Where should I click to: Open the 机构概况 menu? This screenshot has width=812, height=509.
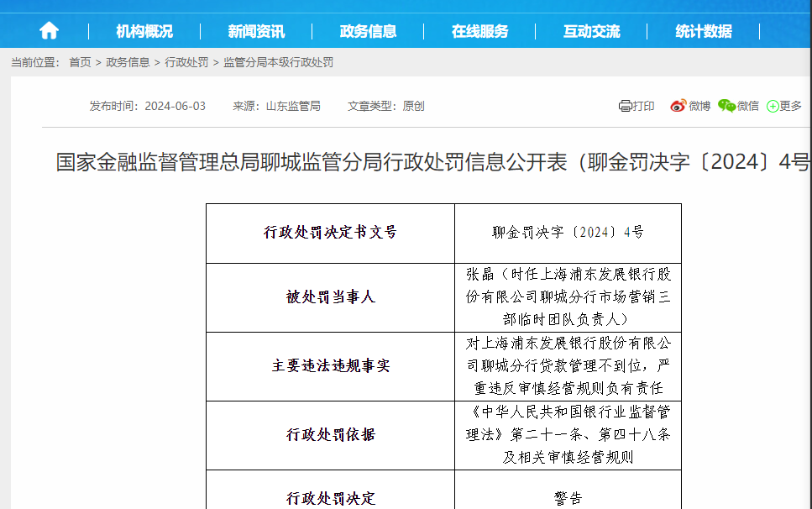pos(144,31)
